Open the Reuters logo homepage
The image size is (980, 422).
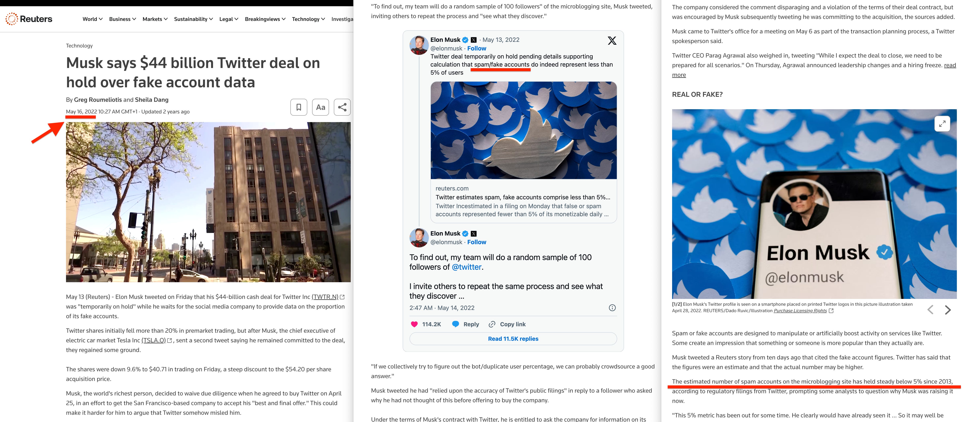tap(29, 19)
